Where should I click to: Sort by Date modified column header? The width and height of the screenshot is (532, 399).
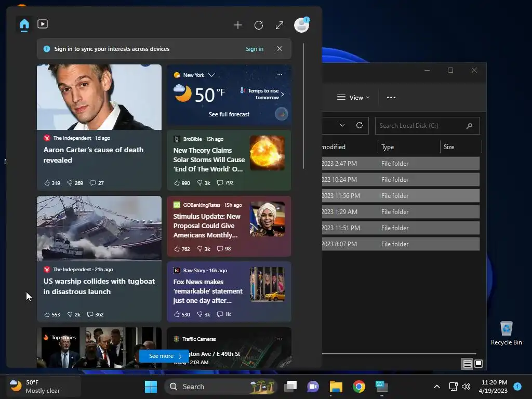(350, 147)
